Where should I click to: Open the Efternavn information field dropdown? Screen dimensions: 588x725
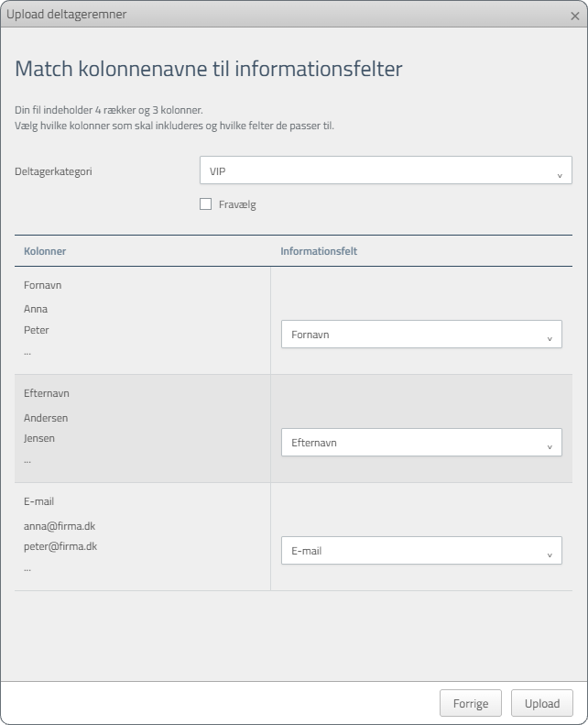point(421,442)
